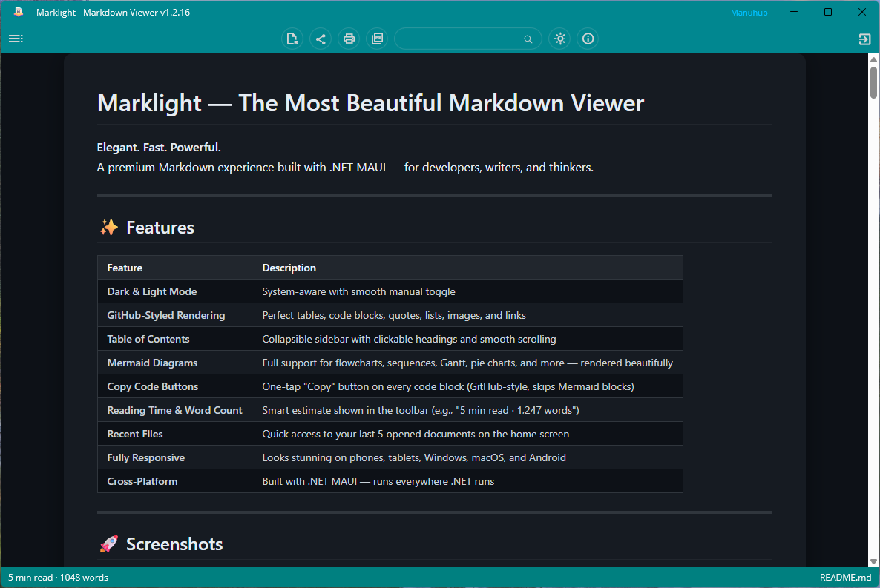
Task: Minimize the Marklight window
Action: pos(794,12)
